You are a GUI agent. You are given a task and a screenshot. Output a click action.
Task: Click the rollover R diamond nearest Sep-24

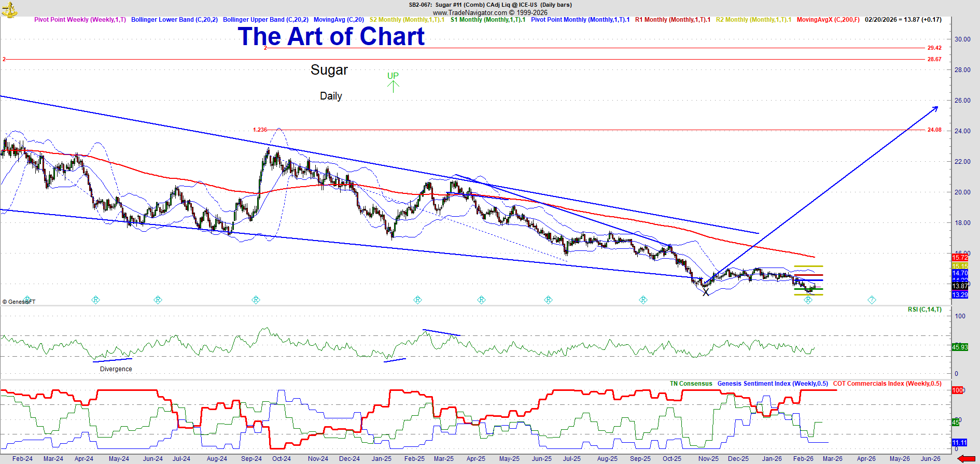tap(256, 300)
